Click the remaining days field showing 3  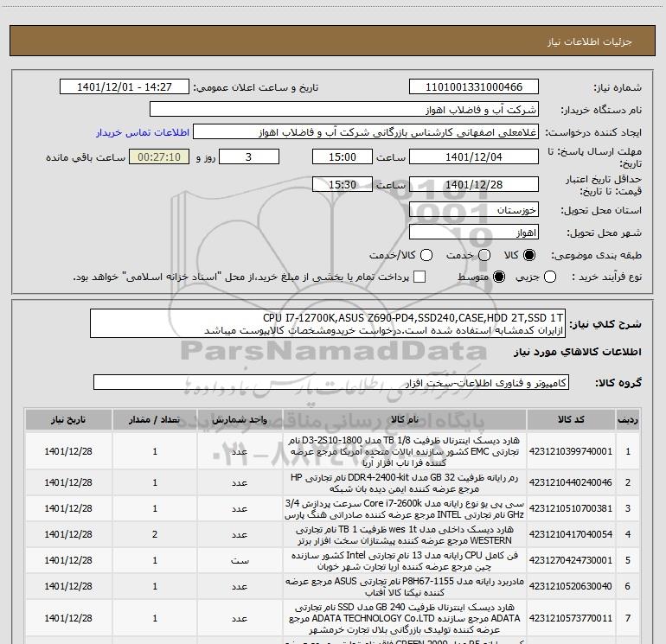tap(249, 157)
